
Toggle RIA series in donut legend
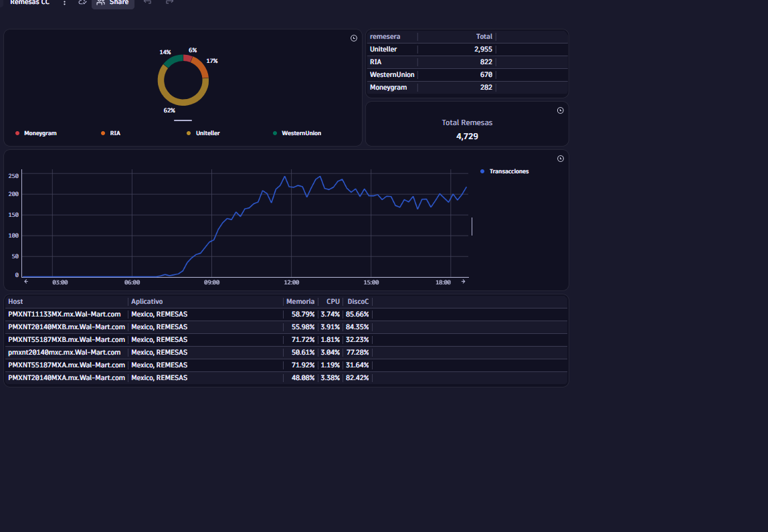pos(110,133)
